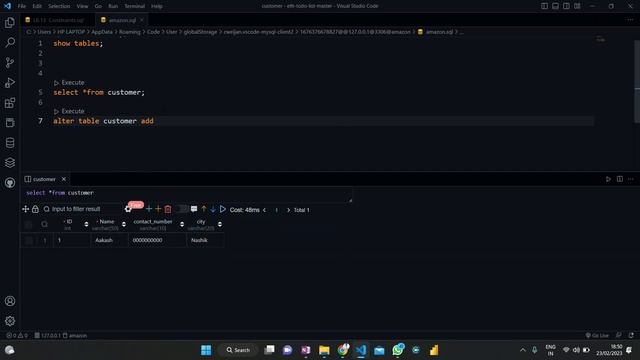Click the comment bubble icon in result toolbar
This screenshot has width=640, height=360.
(194, 209)
